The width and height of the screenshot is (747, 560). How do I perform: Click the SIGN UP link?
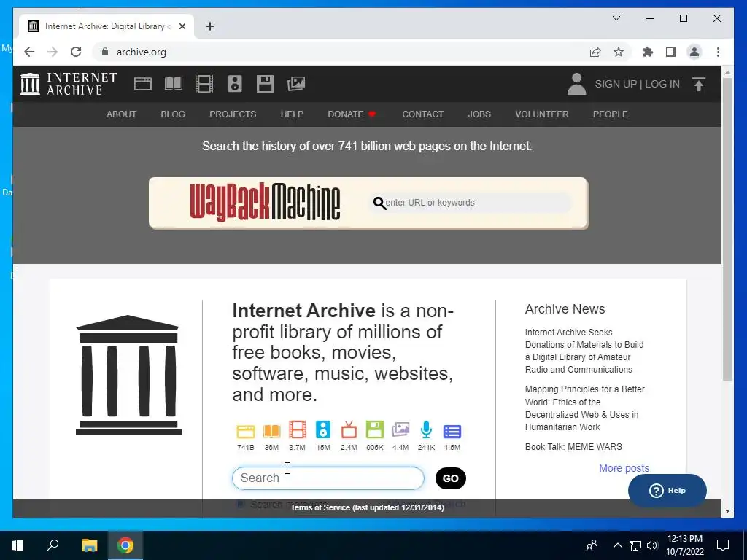(x=616, y=84)
